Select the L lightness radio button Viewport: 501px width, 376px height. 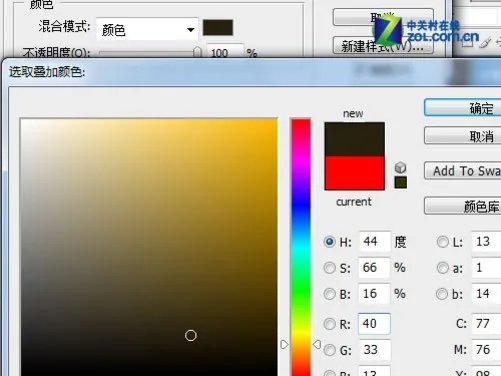pos(443,241)
